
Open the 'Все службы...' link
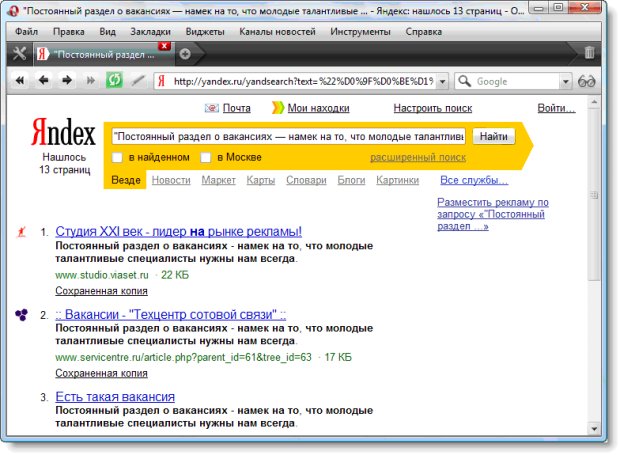pyautogui.click(x=474, y=180)
